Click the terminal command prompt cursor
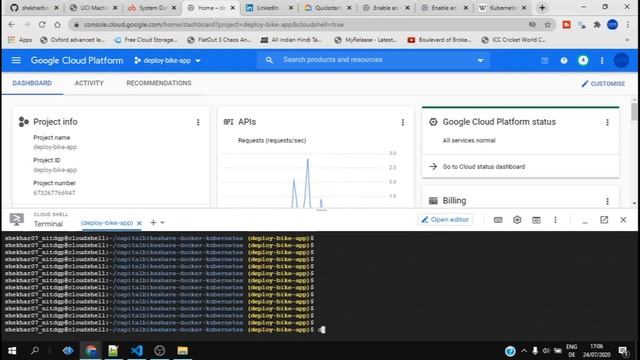 pos(322,330)
